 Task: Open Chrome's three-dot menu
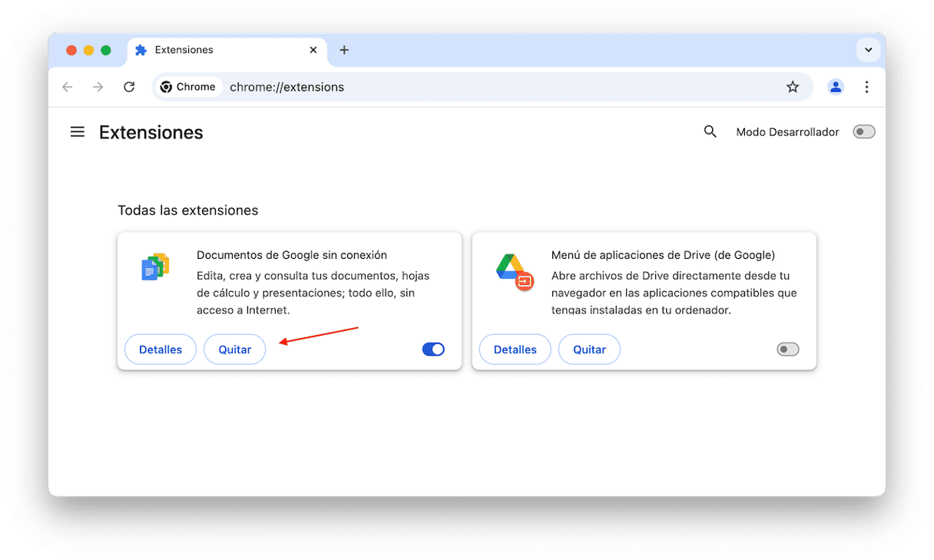pyautogui.click(x=866, y=87)
